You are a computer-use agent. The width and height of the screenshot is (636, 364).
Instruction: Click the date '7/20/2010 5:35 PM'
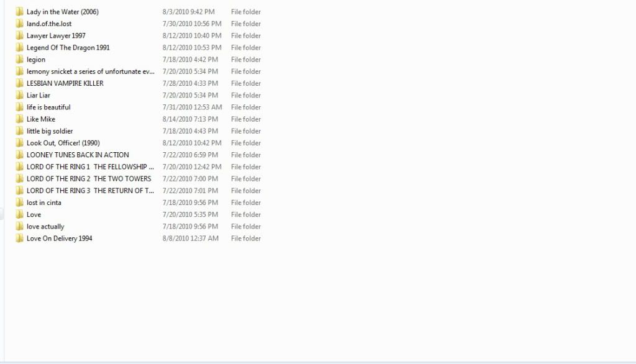click(190, 214)
